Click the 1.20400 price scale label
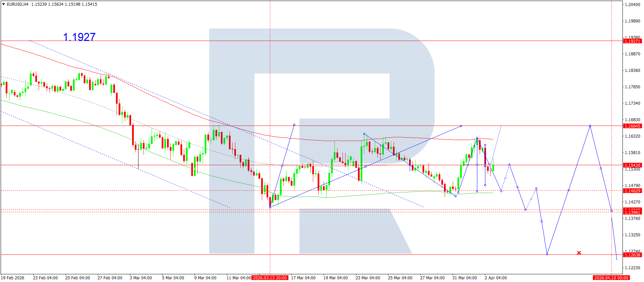This screenshot has width=644, height=282. click(x=632, y=4)
